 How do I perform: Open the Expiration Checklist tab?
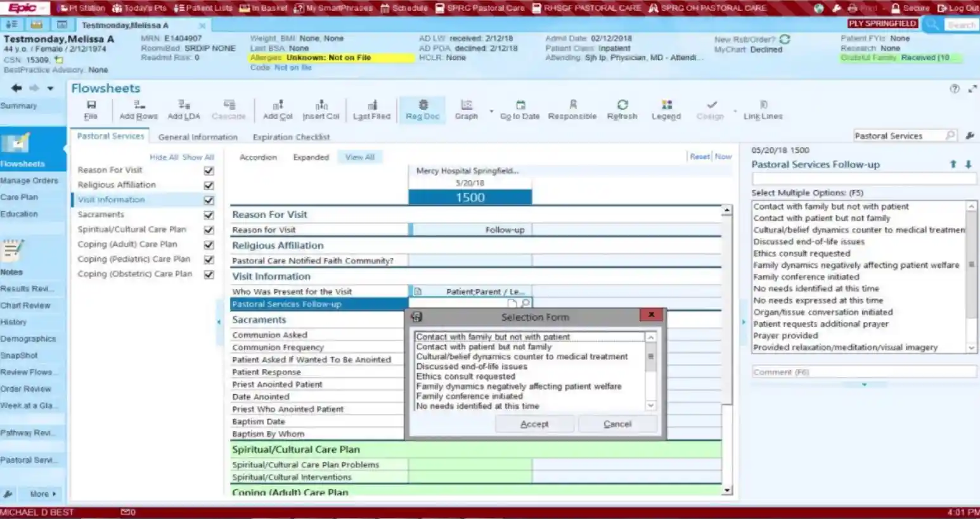pos(290,137)
